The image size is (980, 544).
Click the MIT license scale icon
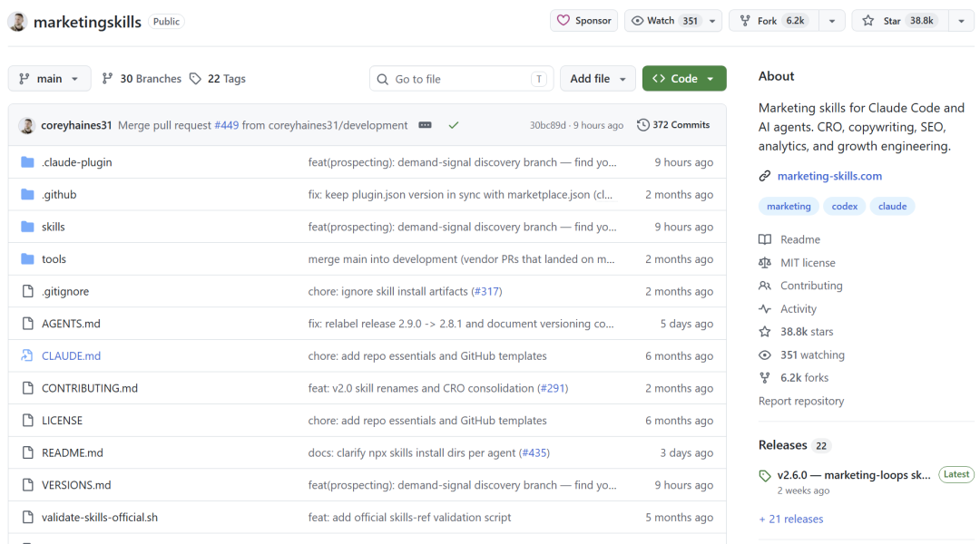[765, 263]
